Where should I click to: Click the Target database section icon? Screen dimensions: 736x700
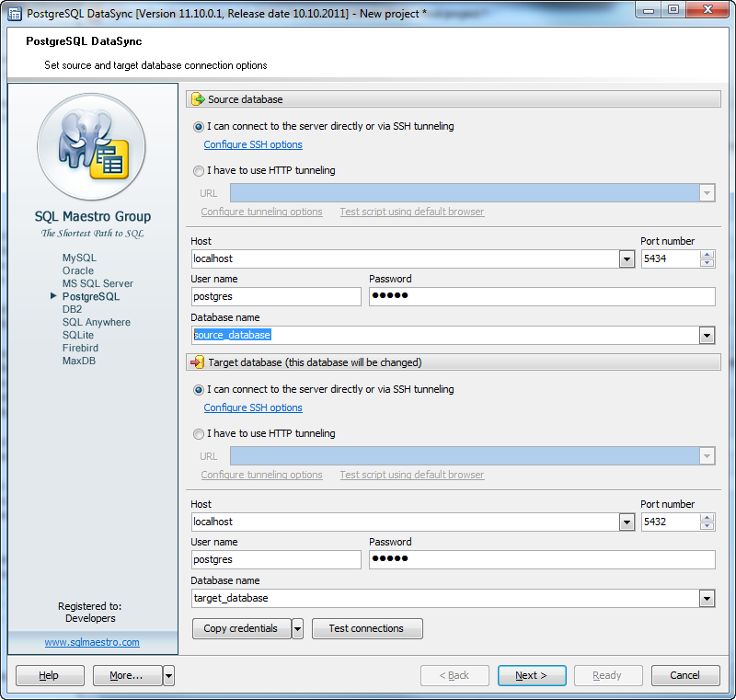coord(197,362)
